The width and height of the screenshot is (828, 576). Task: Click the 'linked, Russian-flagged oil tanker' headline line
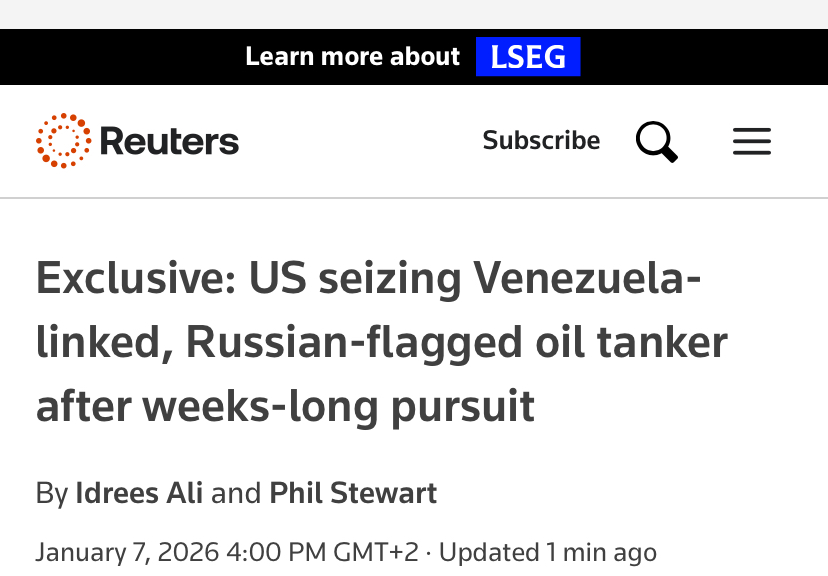381,343
